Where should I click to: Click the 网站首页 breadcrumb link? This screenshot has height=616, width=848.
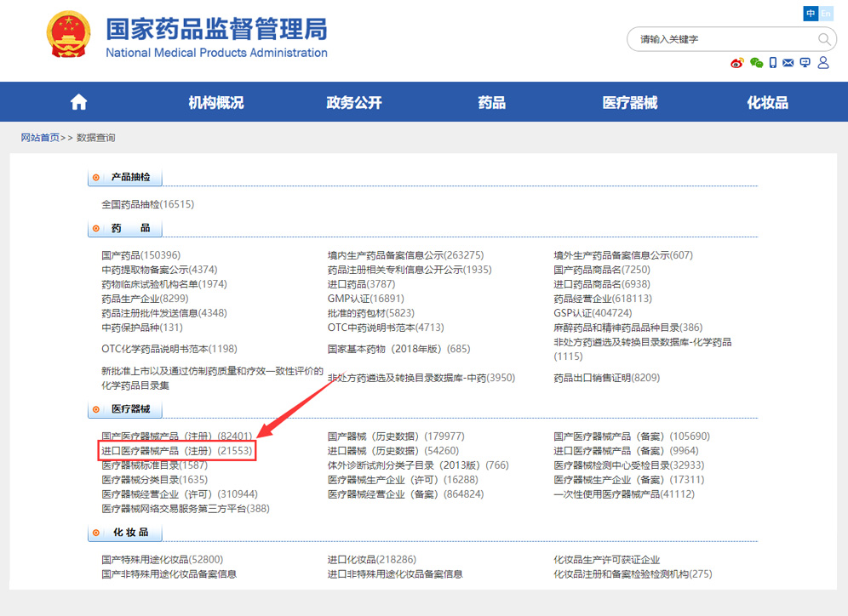point(40,138)
